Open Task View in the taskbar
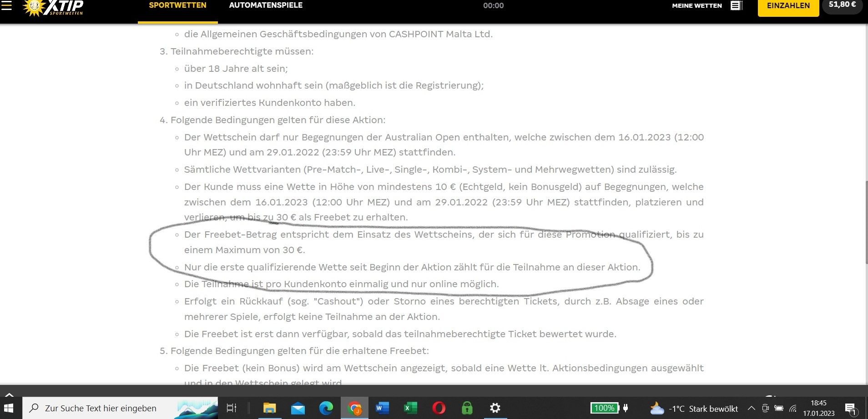 click(232, 408)
